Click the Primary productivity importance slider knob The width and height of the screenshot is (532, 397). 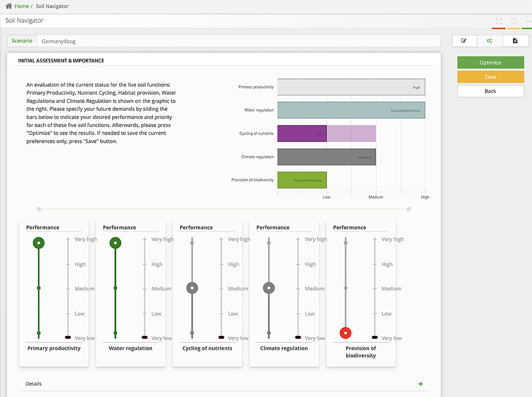(68, 337)
